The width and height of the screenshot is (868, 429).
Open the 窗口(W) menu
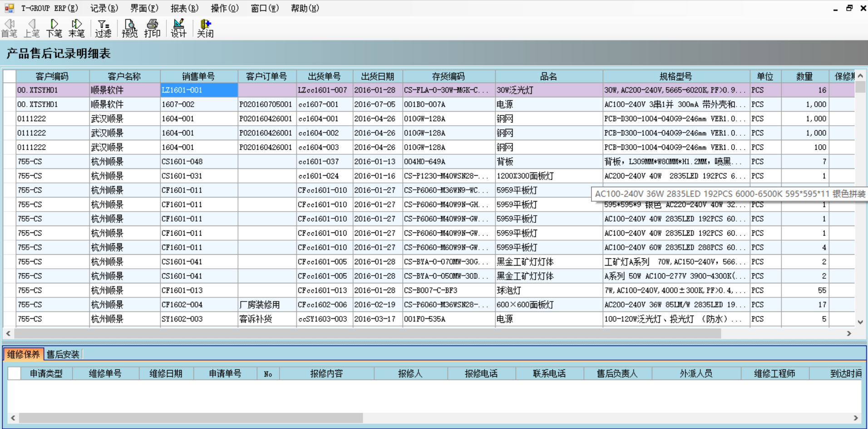tap(265, 8)
